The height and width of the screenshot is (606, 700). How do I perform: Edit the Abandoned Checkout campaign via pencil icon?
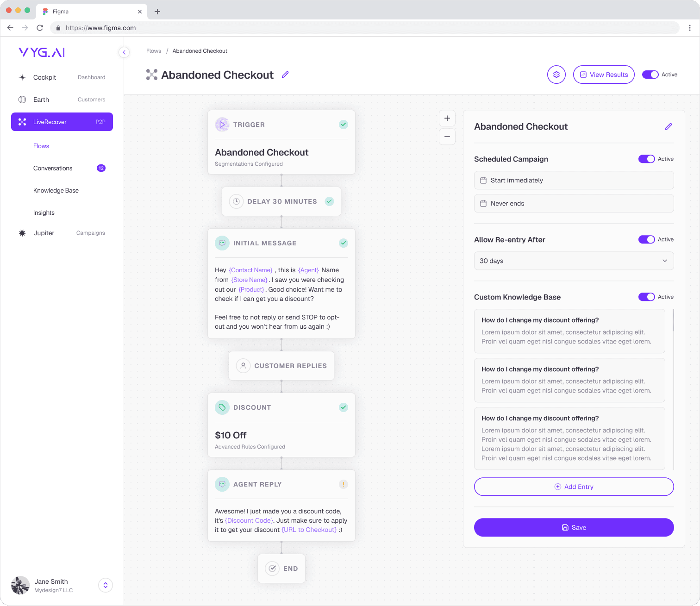(669, 126)
